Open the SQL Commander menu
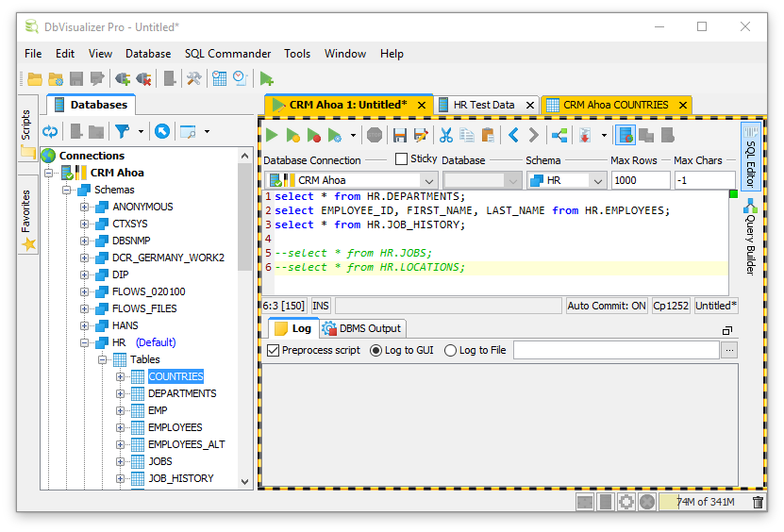The height and width of the screenshot is (532, 784). 227,54
